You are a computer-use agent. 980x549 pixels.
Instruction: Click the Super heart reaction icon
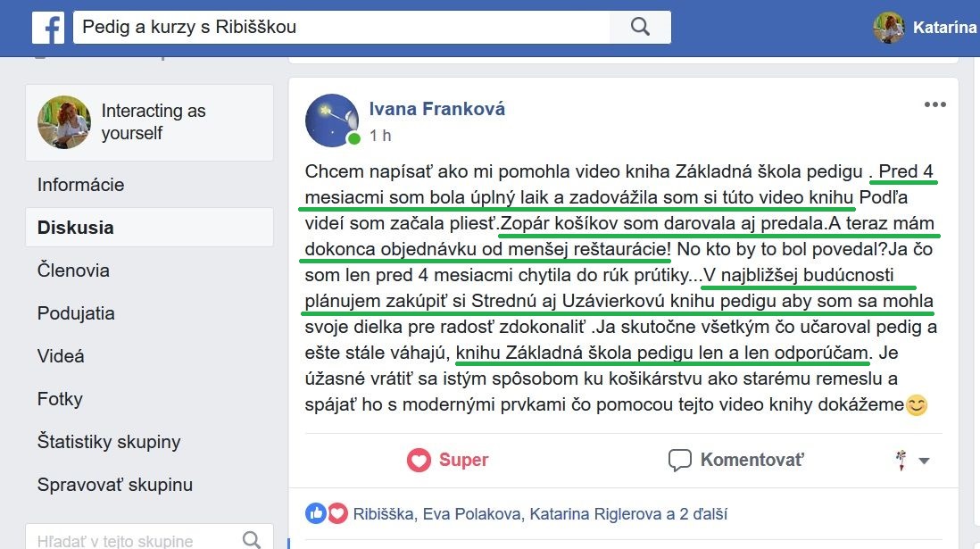click(419, 461)
